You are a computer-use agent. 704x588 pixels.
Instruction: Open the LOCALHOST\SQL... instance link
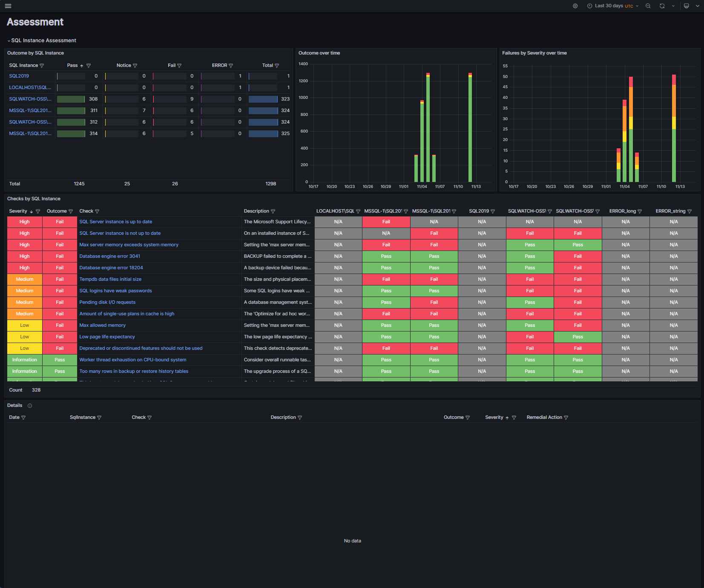click(30, 87)
